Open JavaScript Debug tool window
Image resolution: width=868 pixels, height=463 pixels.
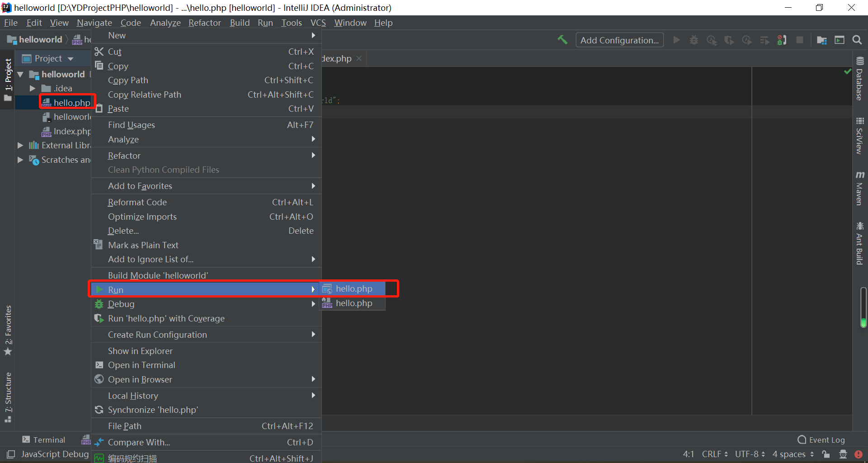pyautogui.click(x=48, y=454)
